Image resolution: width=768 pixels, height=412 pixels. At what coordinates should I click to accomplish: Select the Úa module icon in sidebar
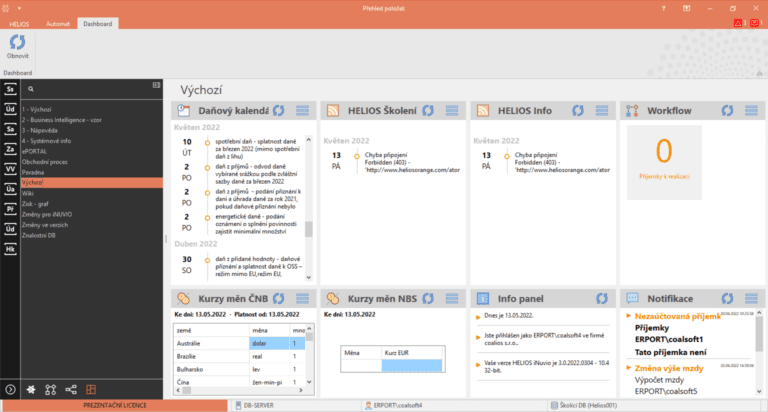coord(10,189)
